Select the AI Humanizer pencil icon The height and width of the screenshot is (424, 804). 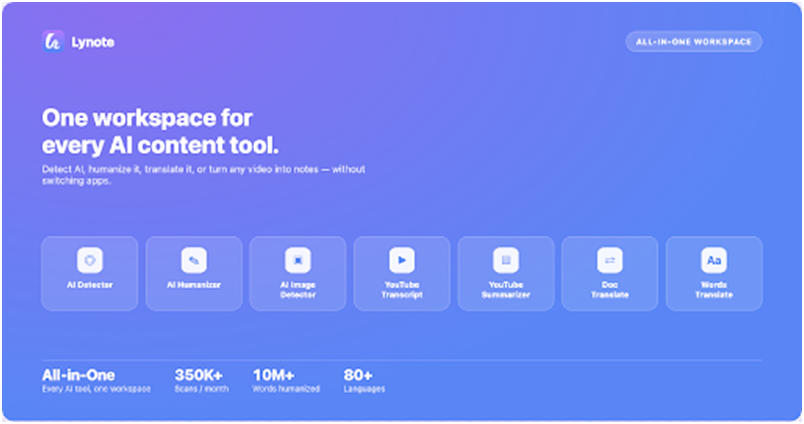pyautogui.click(x=194, y=260)
